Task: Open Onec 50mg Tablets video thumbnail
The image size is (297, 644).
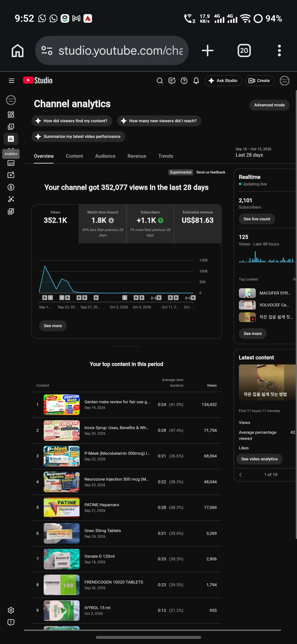Action: point(62,533)
